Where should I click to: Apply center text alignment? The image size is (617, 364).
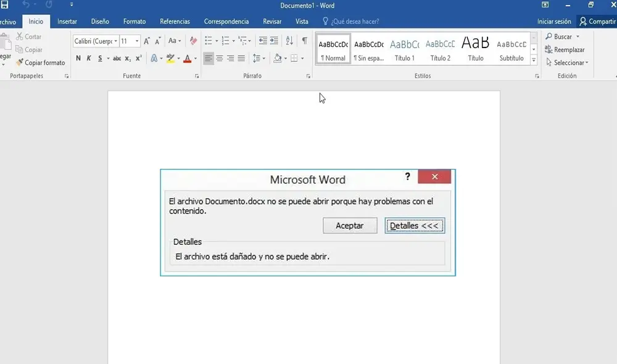click(218, 58)
